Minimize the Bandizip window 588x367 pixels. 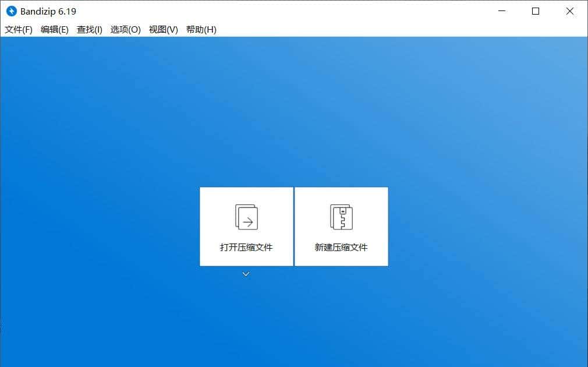502,11
